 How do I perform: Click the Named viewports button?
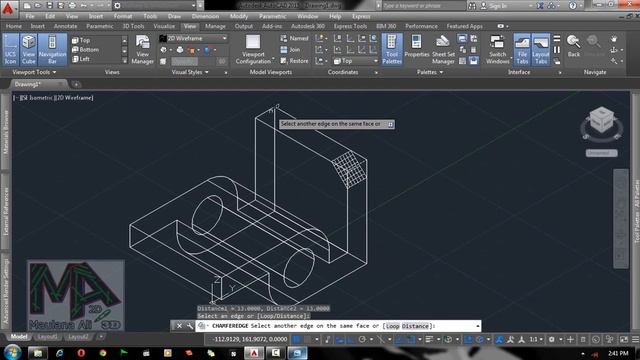tap(294, 38)
